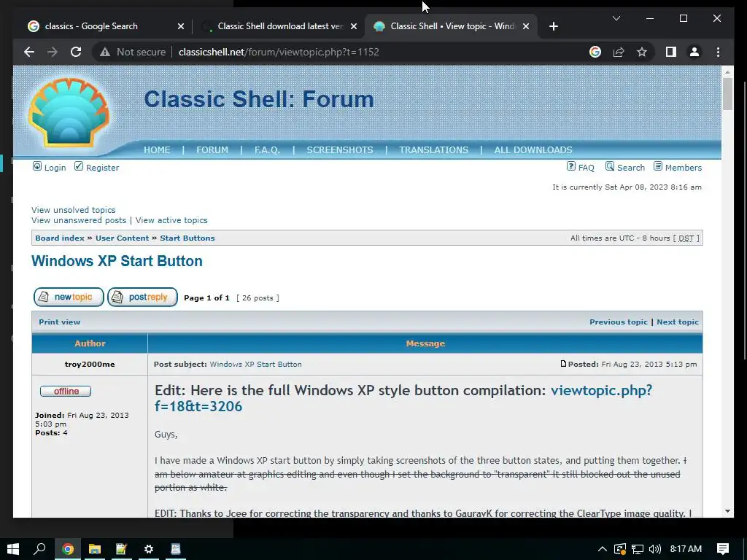This screenshot has height=560, width=747.
Task: Show hidden tray icons chevron
Action: [x=602, y=549]
